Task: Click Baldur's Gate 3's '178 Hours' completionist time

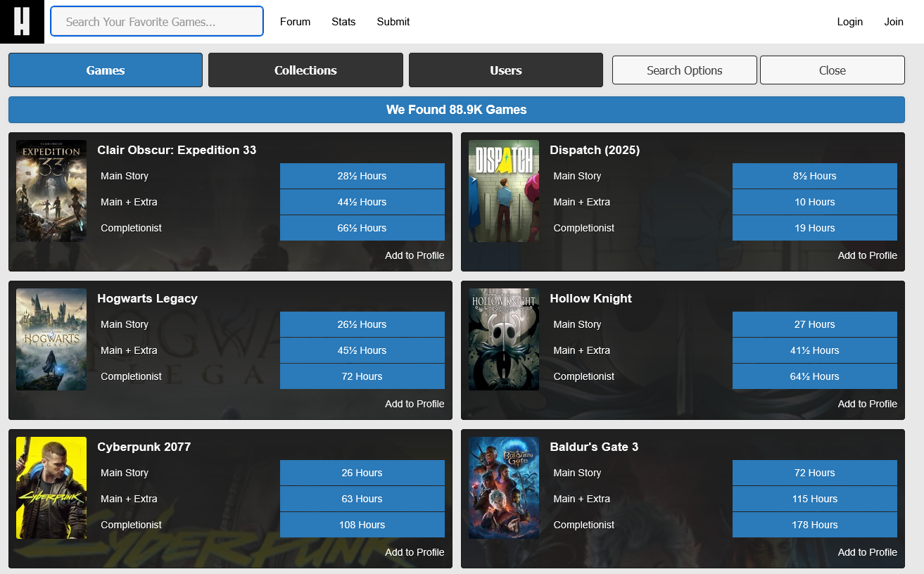Action: [815, 525]
